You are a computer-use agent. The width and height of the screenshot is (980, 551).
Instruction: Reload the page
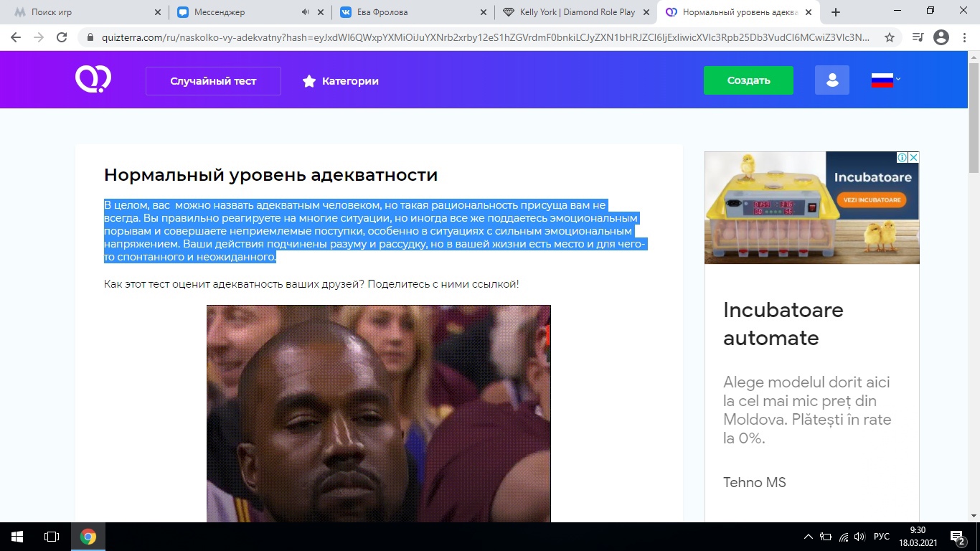[x=62, y=37]
